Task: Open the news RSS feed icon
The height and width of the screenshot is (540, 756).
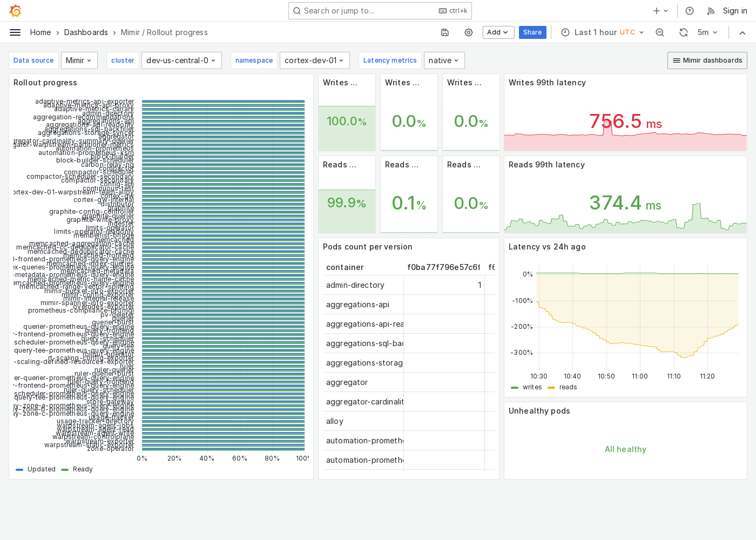Action: 711,11
